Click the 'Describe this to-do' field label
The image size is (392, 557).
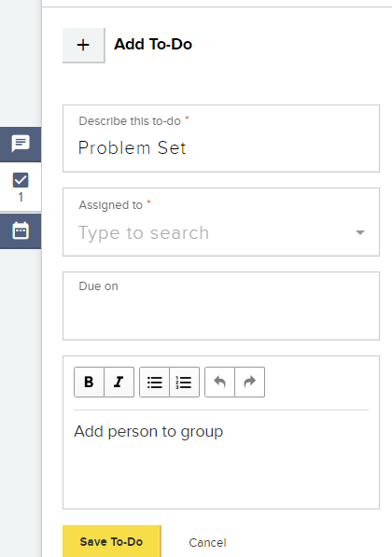[130, 121]
